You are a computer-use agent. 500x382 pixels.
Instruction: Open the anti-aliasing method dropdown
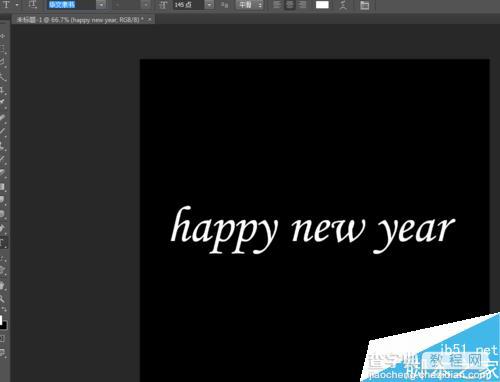click(x=250, y=5)
